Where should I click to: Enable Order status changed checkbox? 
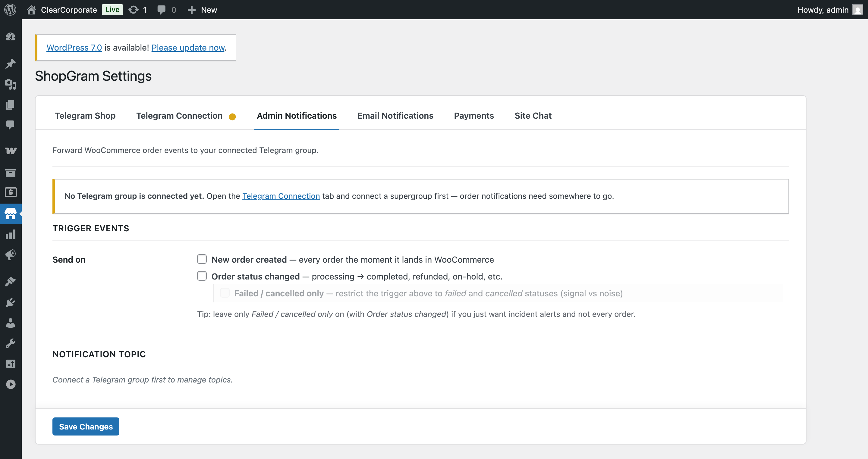[x=202, y=276]
